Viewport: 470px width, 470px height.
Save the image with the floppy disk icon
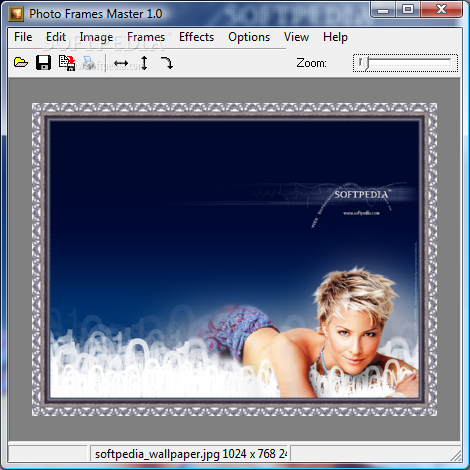tap(43, 62)
